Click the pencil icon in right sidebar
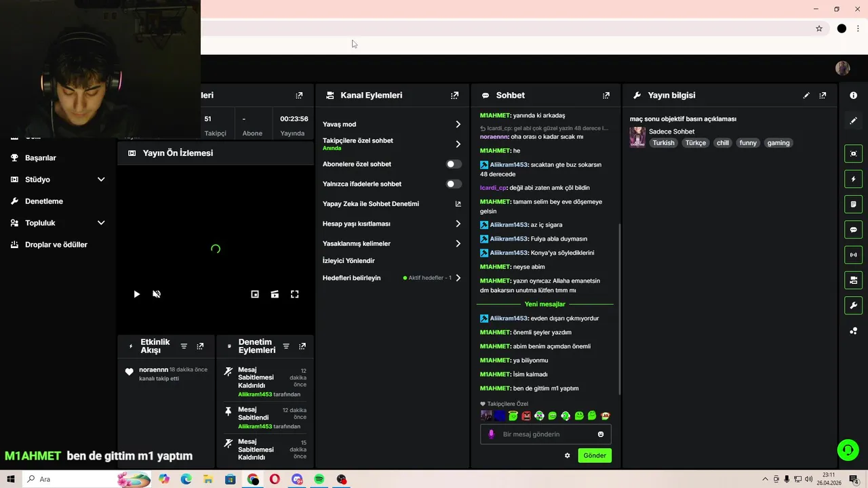 pos(853,121)
